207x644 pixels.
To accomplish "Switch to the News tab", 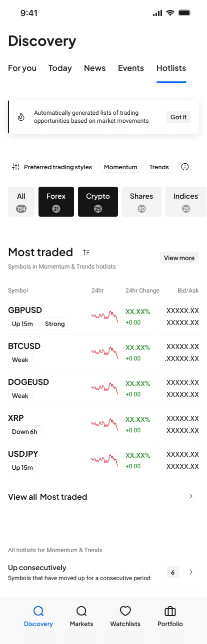I will click(94, 68).
